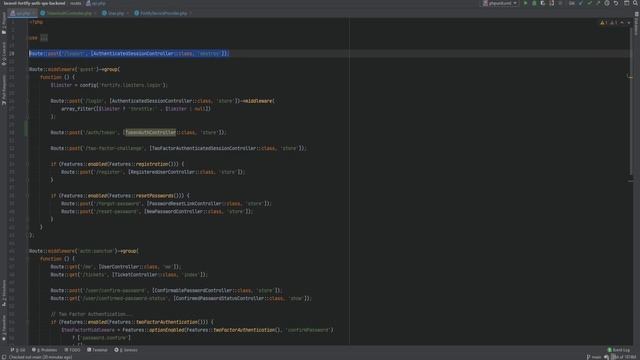640x360 pixels.
Task: Click ConfirmedPasswordStatusController in the code
Action: (221, 298)
